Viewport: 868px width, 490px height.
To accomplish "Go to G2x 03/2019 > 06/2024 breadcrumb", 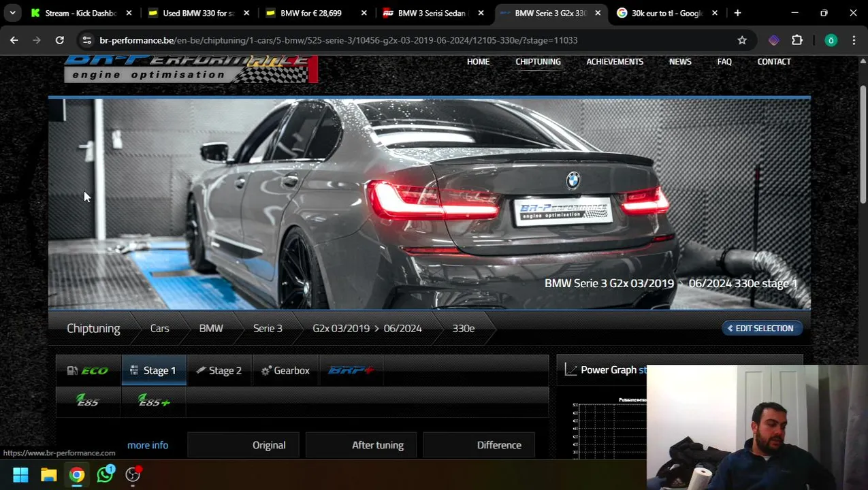I will (367, 328).
